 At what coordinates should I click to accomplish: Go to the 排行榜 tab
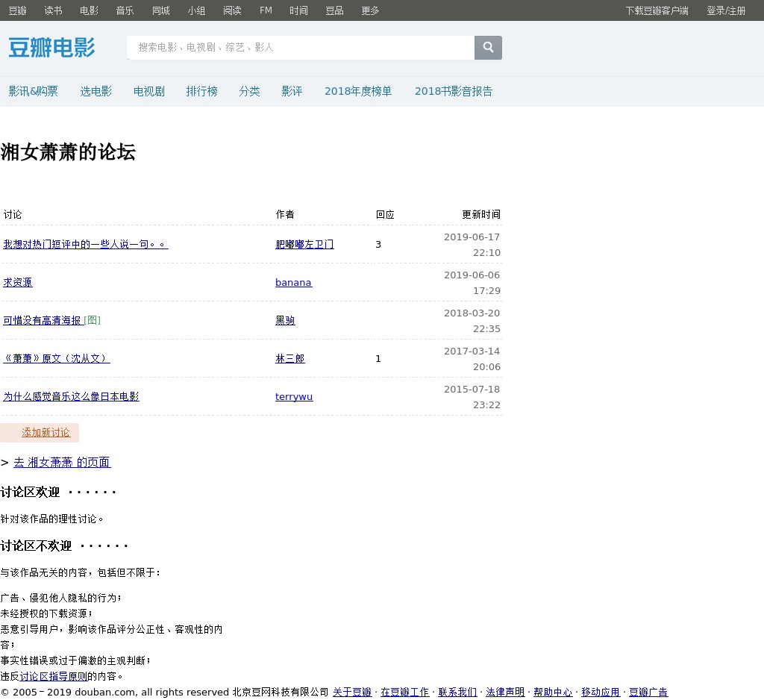(201, 91)
